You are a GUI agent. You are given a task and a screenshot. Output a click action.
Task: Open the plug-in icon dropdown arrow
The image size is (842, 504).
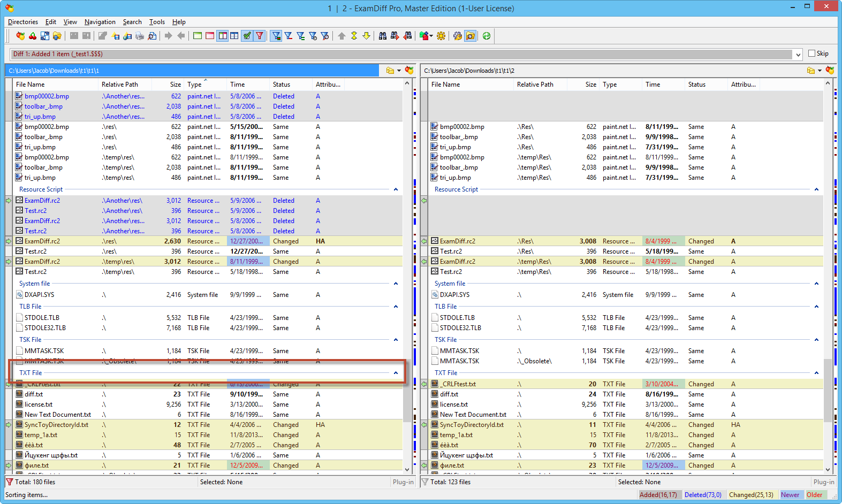431,36
